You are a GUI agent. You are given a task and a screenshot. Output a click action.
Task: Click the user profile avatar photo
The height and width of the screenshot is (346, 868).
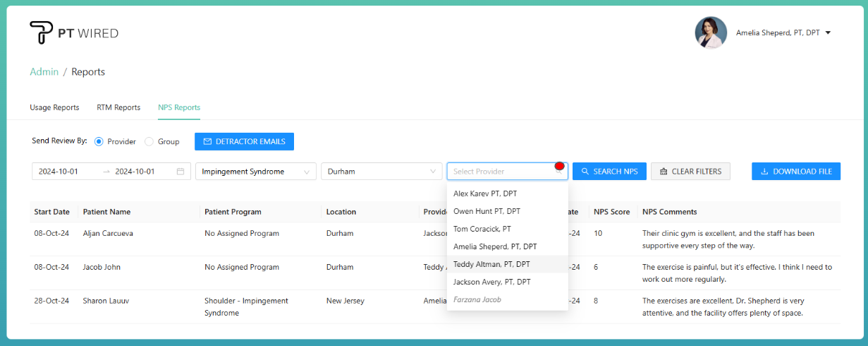711,32
